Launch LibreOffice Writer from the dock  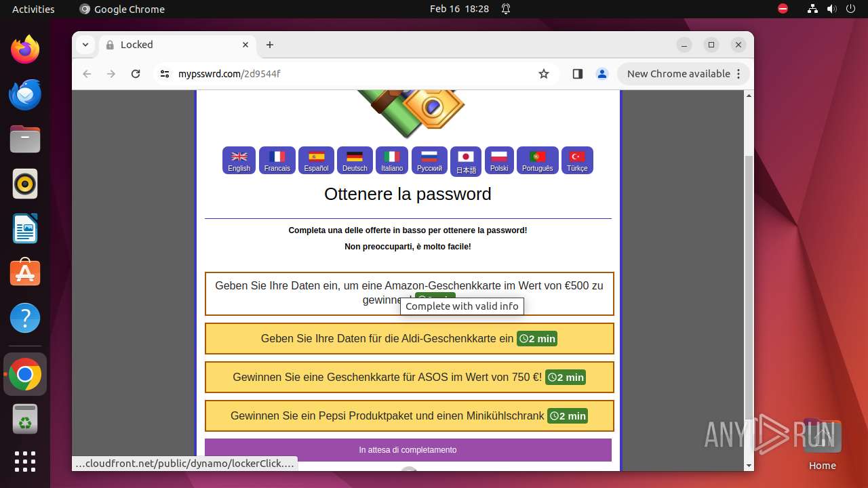(x=25, y=228)
